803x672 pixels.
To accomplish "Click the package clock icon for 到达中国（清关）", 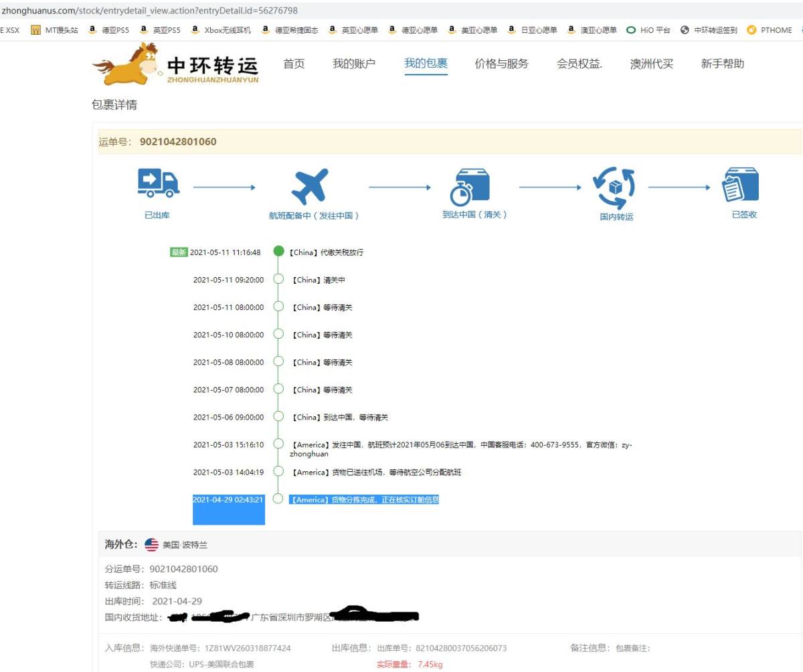I will click(x=470, y=185).
